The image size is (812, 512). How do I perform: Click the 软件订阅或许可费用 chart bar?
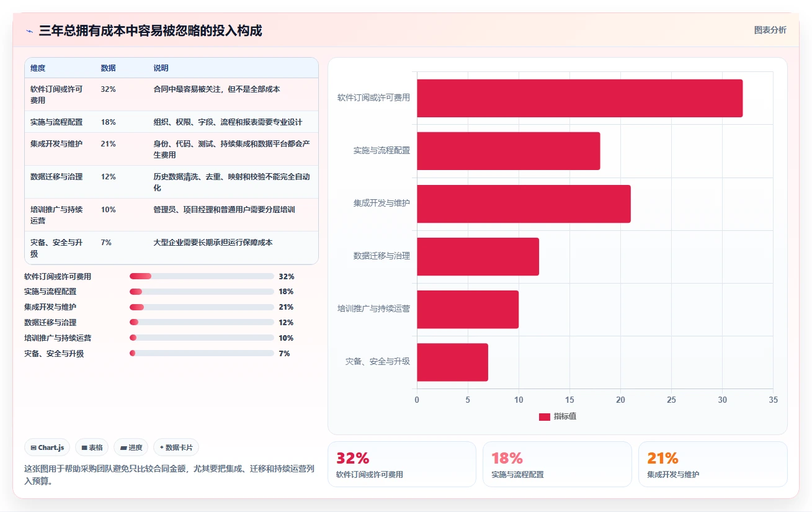(579, 98)
